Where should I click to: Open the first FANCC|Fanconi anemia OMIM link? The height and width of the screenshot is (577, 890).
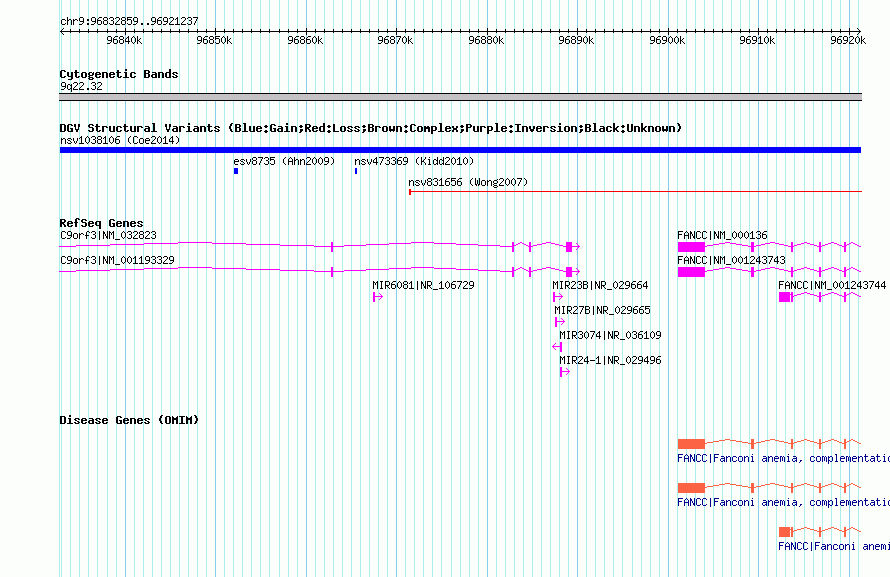tap(783, 458)
